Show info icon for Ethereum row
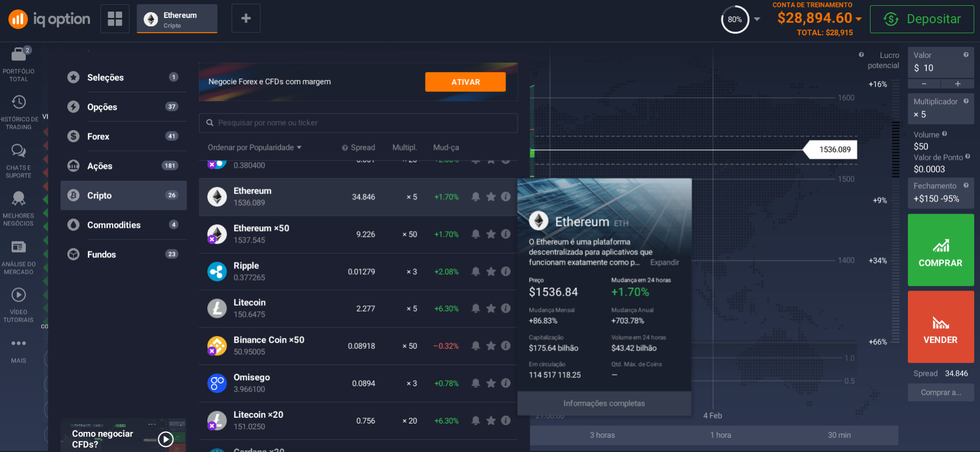The image size is (980, 452). click(506, 197)
